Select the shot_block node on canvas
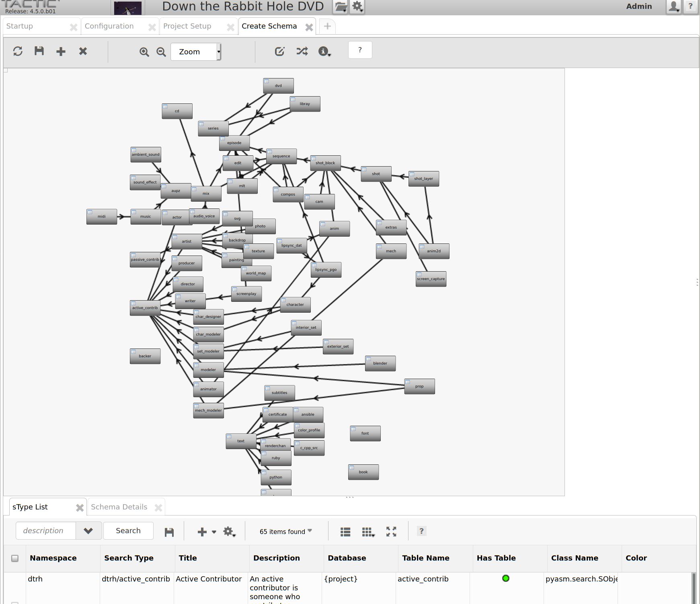This screenshot has height=604, width=700. click(x=325, y=163)
